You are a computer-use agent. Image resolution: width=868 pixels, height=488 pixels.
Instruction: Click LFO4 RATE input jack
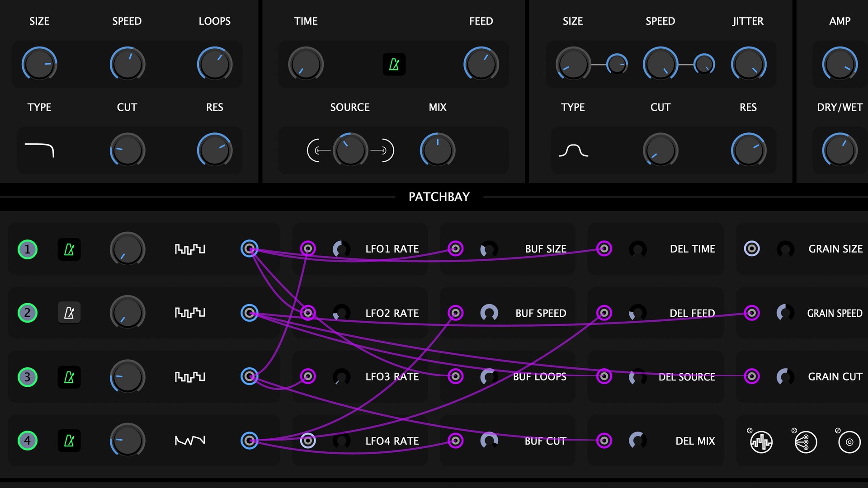click(308, 441)
